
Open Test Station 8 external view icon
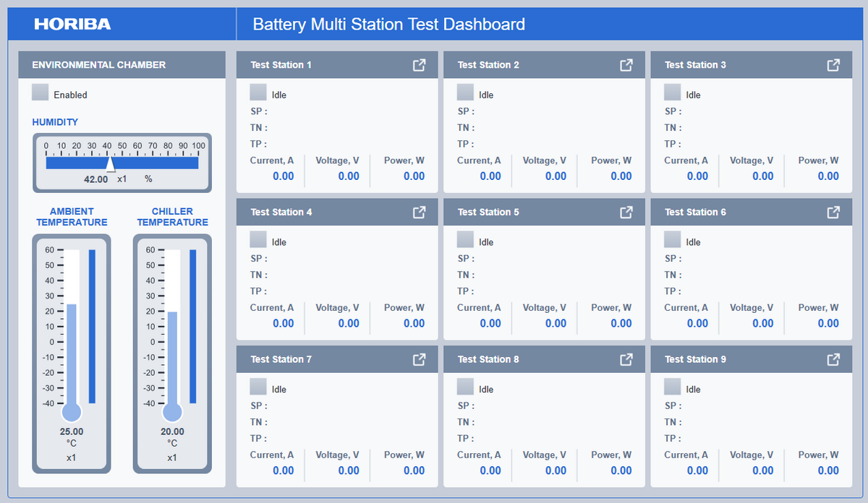pyautogui.click(x=626, y=359)
